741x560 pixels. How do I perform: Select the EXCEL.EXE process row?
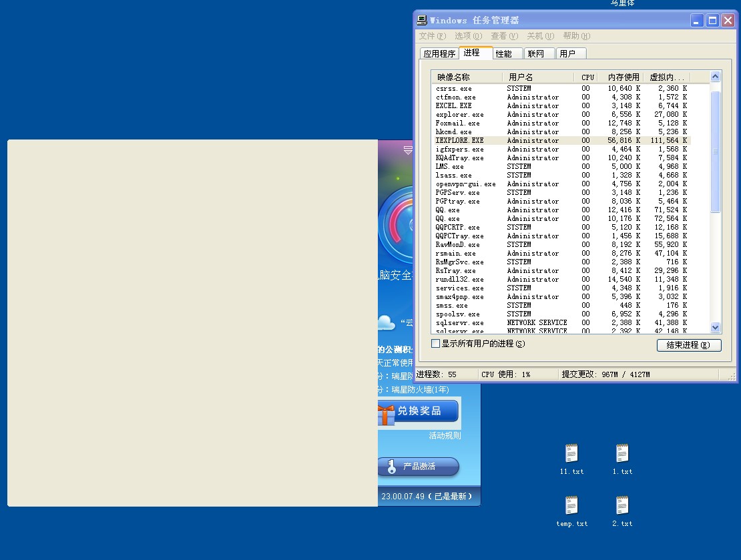click(561, 106)
